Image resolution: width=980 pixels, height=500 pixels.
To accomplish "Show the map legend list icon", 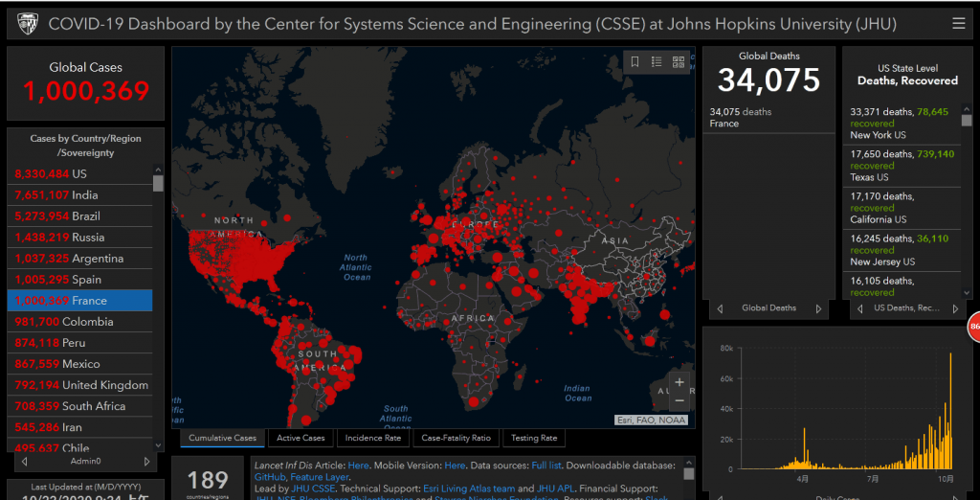I will pyautogui.click(x=657, y=62).
